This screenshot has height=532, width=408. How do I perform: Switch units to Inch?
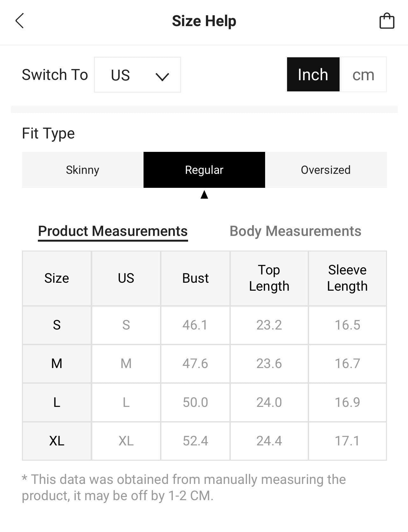313,74
